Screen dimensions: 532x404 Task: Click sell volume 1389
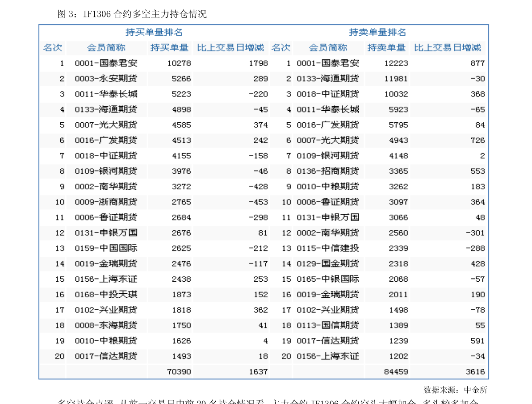coord(398,325)
